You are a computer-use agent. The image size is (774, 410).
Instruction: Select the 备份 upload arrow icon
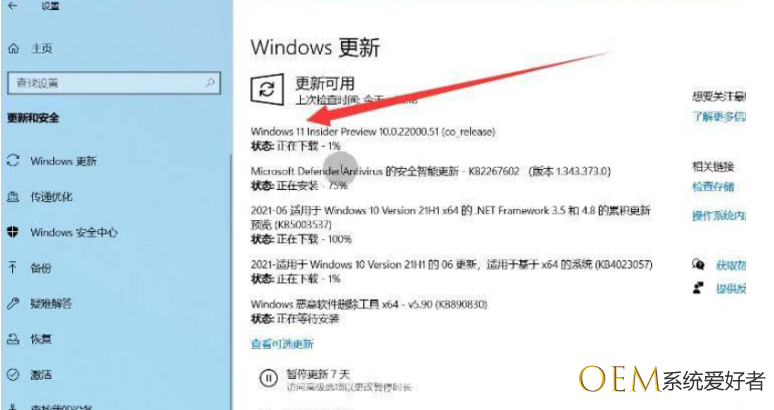point(13,268)
